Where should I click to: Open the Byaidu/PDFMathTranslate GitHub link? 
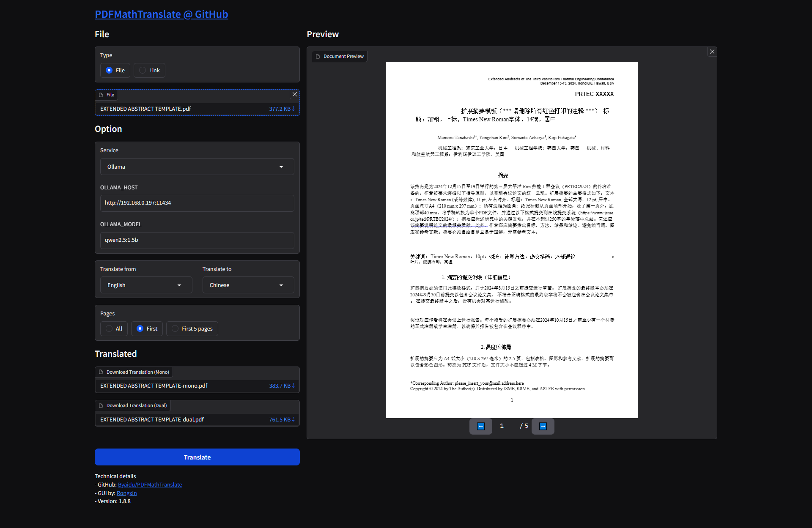coord(150,485)
